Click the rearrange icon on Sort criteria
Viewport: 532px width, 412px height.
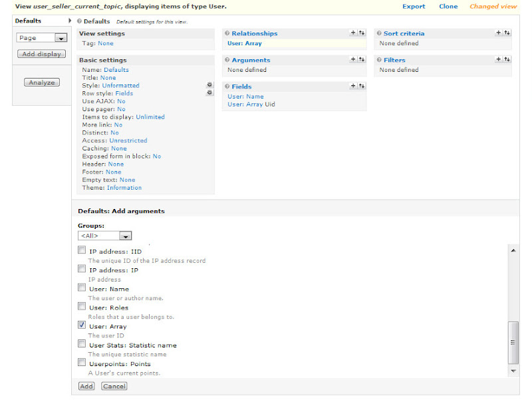pos(505,33)
